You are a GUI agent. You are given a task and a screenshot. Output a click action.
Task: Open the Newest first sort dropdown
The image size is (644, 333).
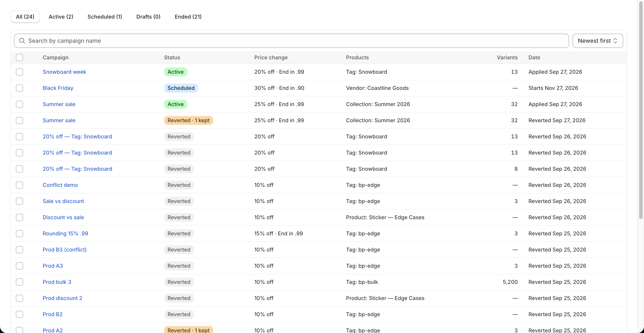pyautogui.click(x=598, y=41)
